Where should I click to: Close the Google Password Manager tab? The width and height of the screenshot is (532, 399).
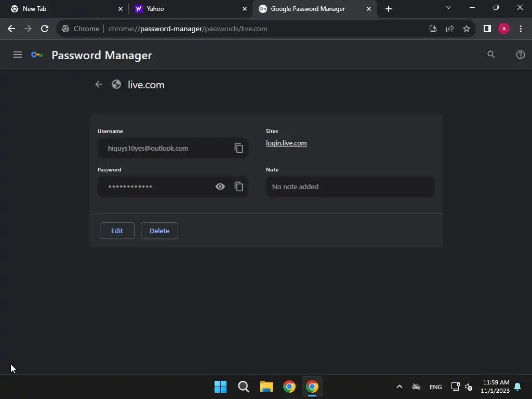[369, 9]
